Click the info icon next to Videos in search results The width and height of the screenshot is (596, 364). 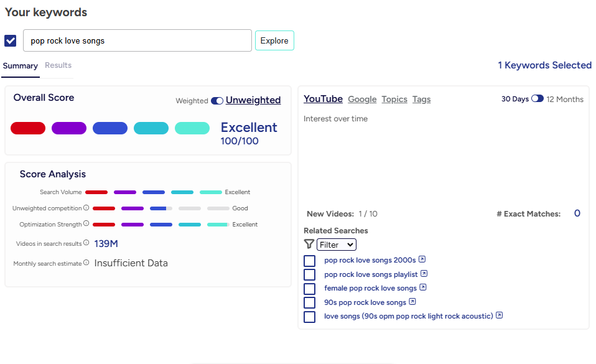[x=86, y=243]
